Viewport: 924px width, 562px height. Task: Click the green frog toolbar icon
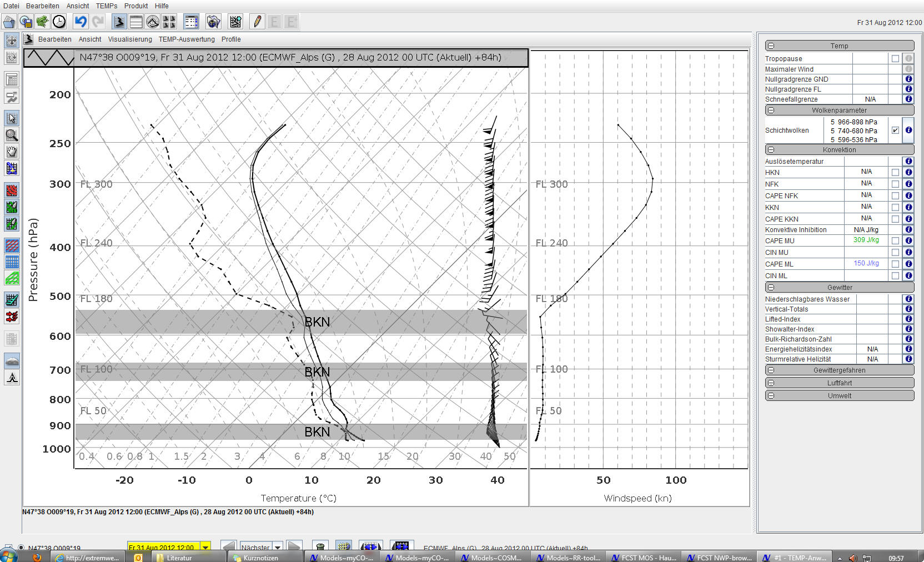coord(42,22)
